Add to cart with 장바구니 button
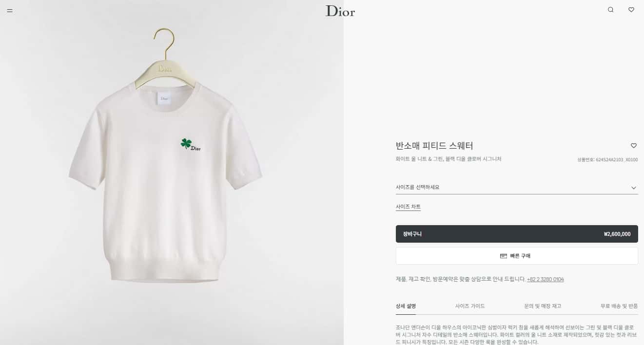Image resolution: width=644 pixels, height=345 pixels. click(517, 234)
